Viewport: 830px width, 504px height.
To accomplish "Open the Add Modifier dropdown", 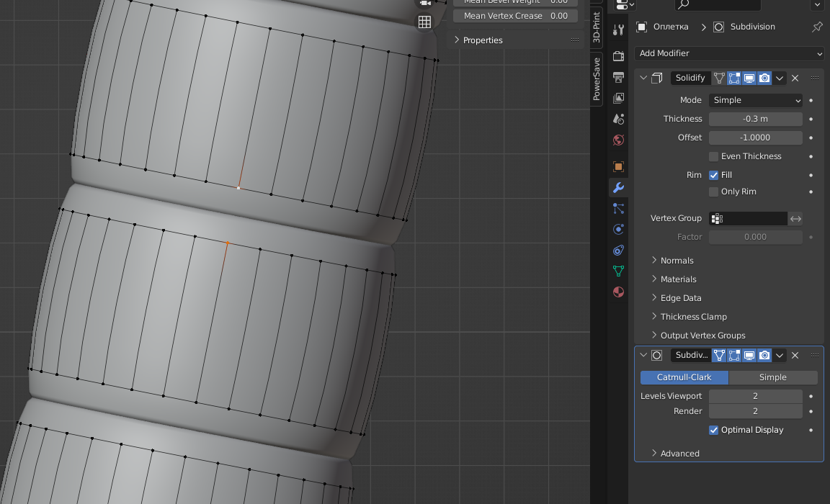I will click(x=729, y=53).
